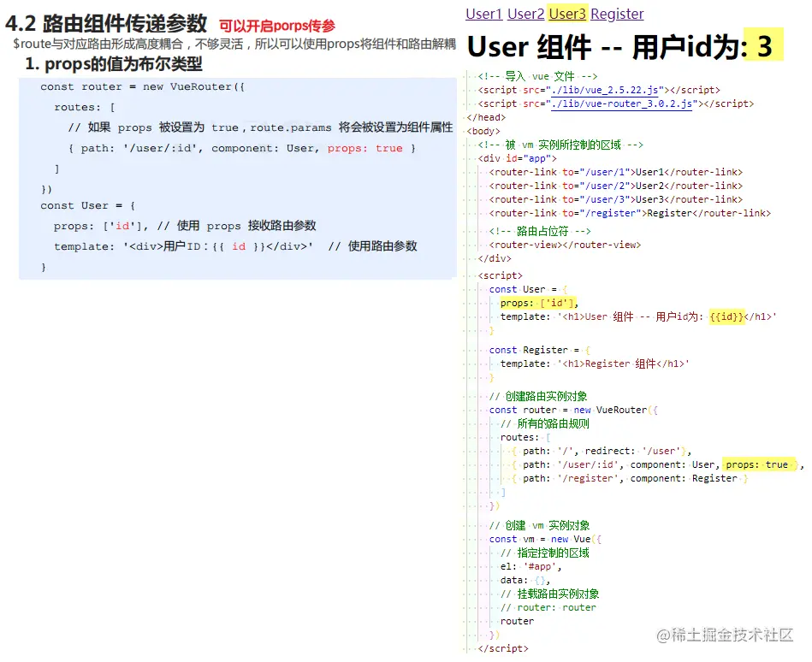The width and height of the screenshot is (812, 662).
Task: Open the ./lib/vue-router_3.0.2.js source link
Action: coord(622,104)
